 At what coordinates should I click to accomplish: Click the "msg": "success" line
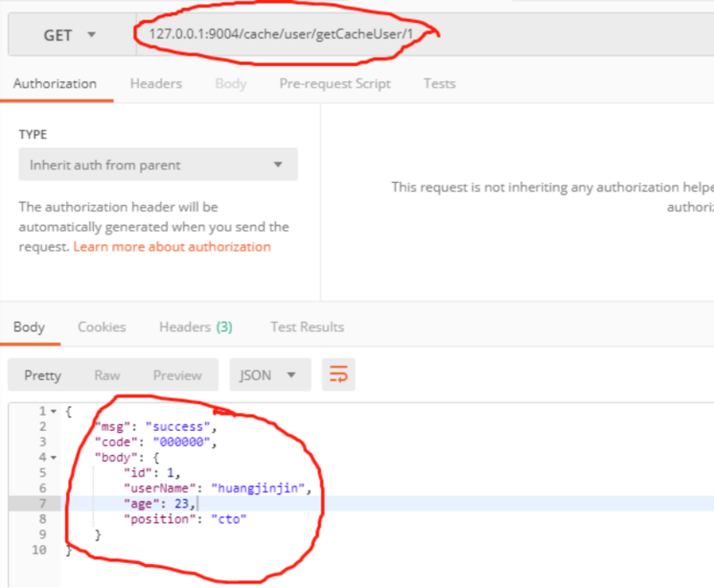tap(155, 427)
